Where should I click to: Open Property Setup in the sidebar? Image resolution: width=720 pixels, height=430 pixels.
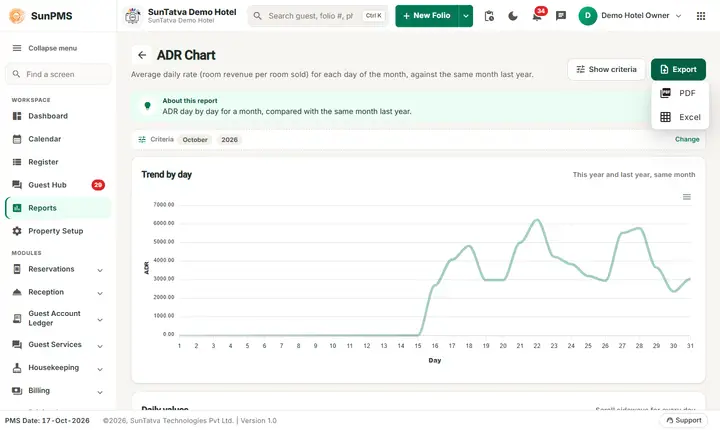(x=58, y=231)
